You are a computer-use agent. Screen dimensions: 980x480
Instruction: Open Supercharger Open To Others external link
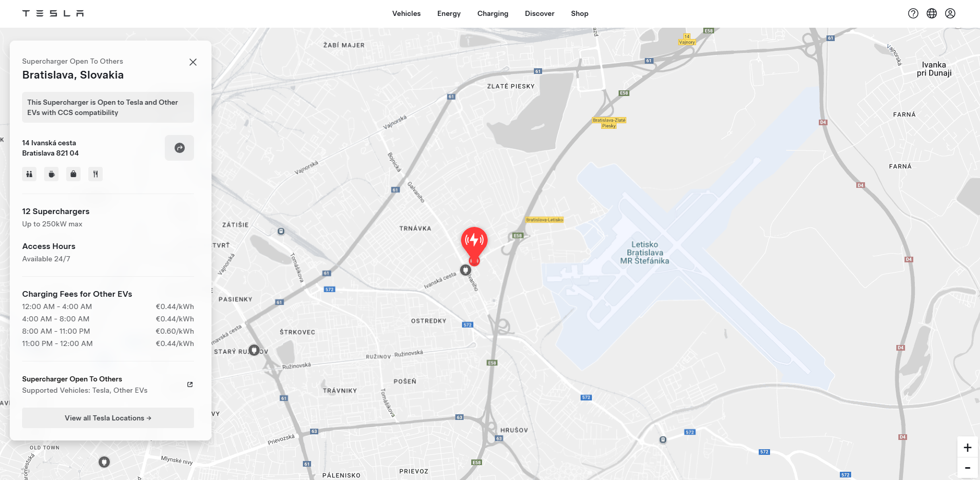pyautogui.click(x=190, y=385)
